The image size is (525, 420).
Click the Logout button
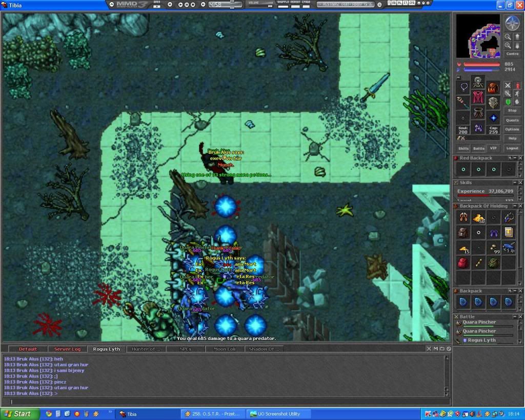pyautogui.click(x=512, y=148)
